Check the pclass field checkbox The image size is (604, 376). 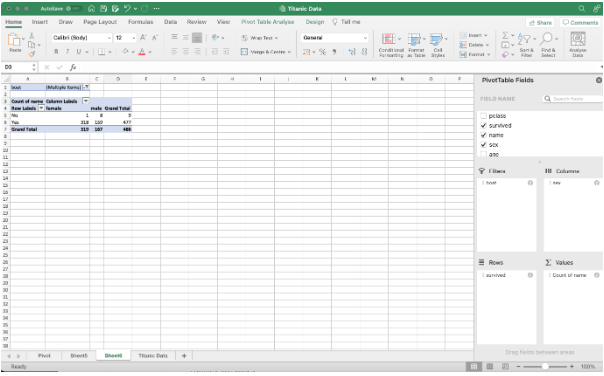(x=484, y=116)
